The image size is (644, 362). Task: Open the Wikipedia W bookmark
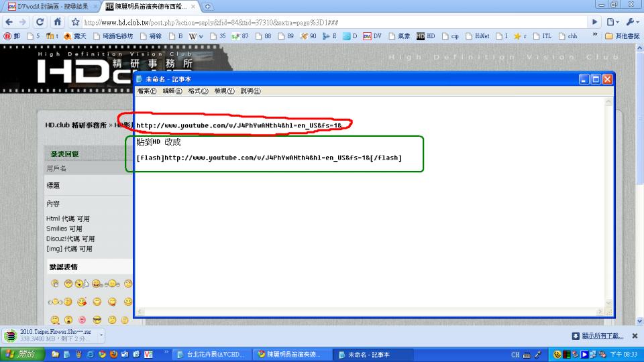pyautogui.click(x=196, y=36)
